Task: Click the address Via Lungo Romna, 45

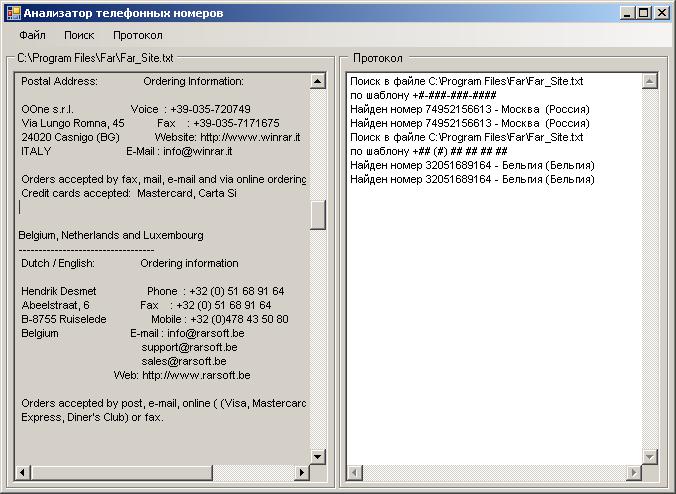Action: tap(73, 123)
